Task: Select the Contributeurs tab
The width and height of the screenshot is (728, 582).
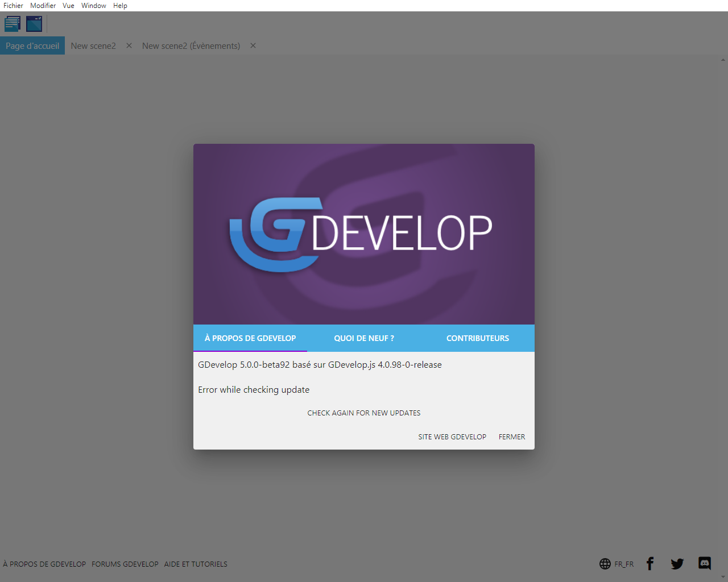Action: point(478,338)
